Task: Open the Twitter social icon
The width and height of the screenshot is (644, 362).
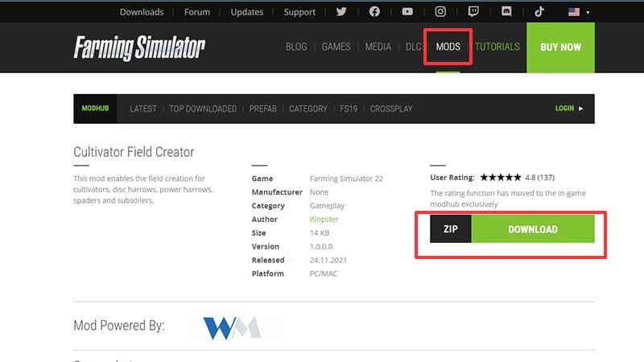Action: click(x=341, y=11)
